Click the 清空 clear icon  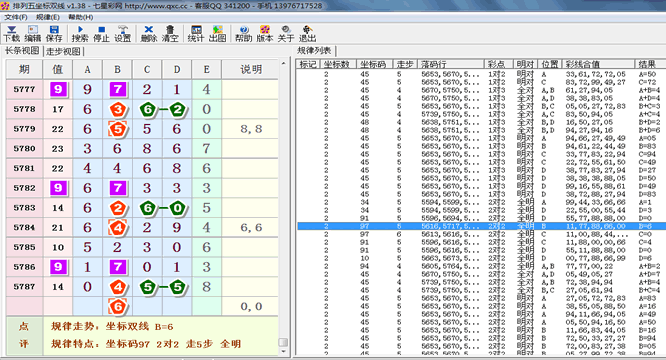pos(170,34)
